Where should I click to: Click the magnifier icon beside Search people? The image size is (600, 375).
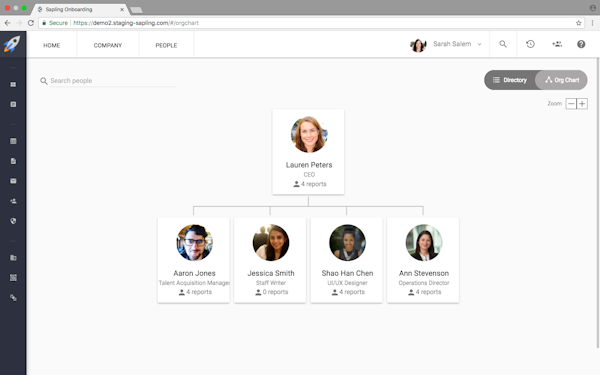44,81
